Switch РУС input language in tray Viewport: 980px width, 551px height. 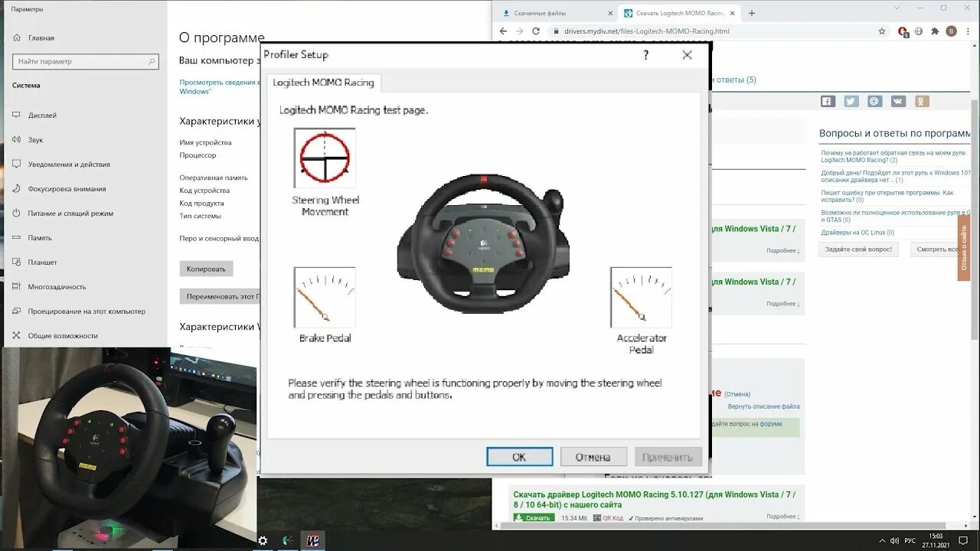[x=910, y=540]
